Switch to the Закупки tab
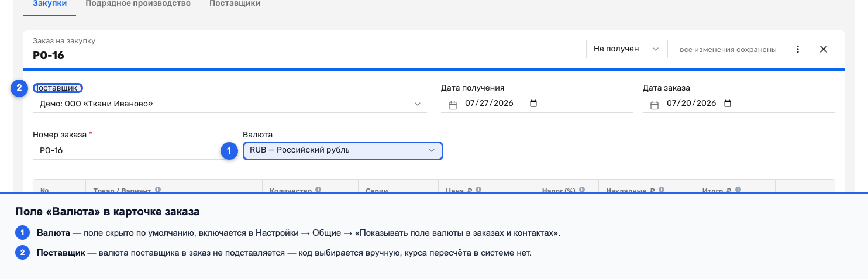Image resolution: width=868 pixels, height=279 pixels. click(x=50, y=4)
